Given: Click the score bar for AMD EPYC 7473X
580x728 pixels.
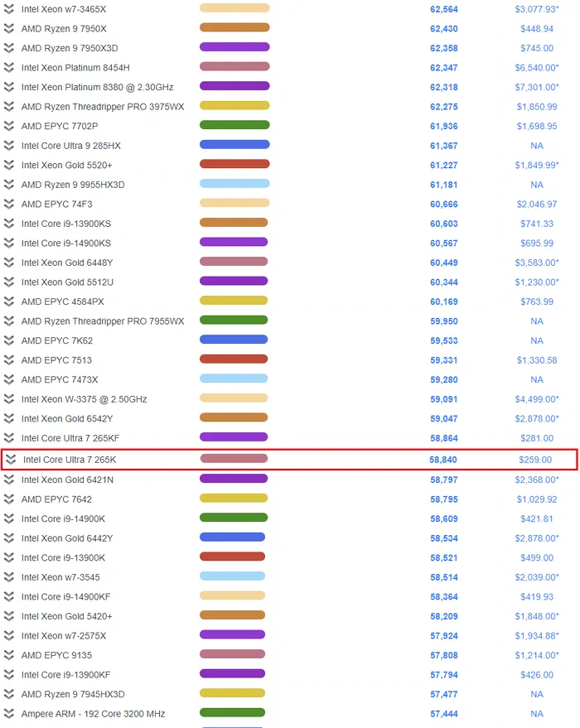Looking at the screenshot, I should click(234, 378).
